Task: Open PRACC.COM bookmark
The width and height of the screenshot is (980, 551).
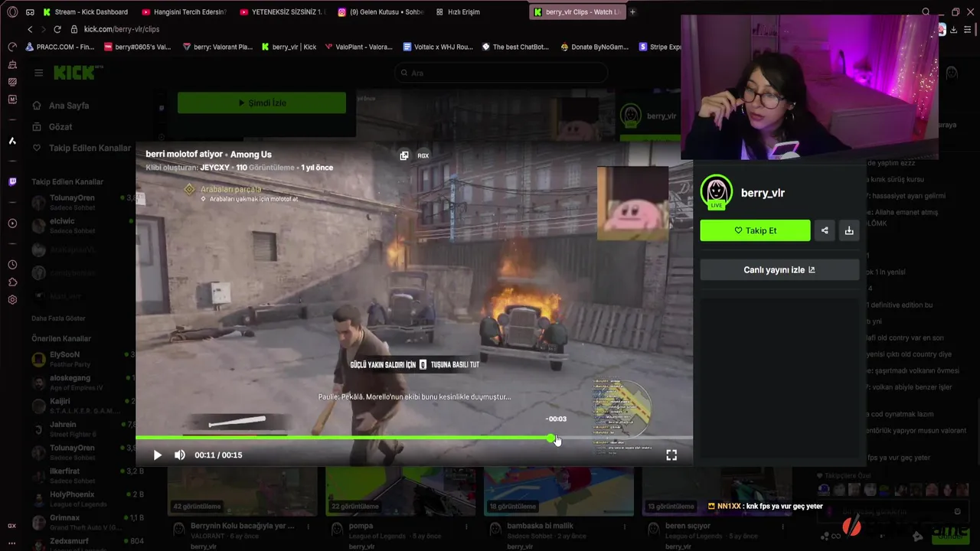Action: pyautogui.click(x=60, y=47)
